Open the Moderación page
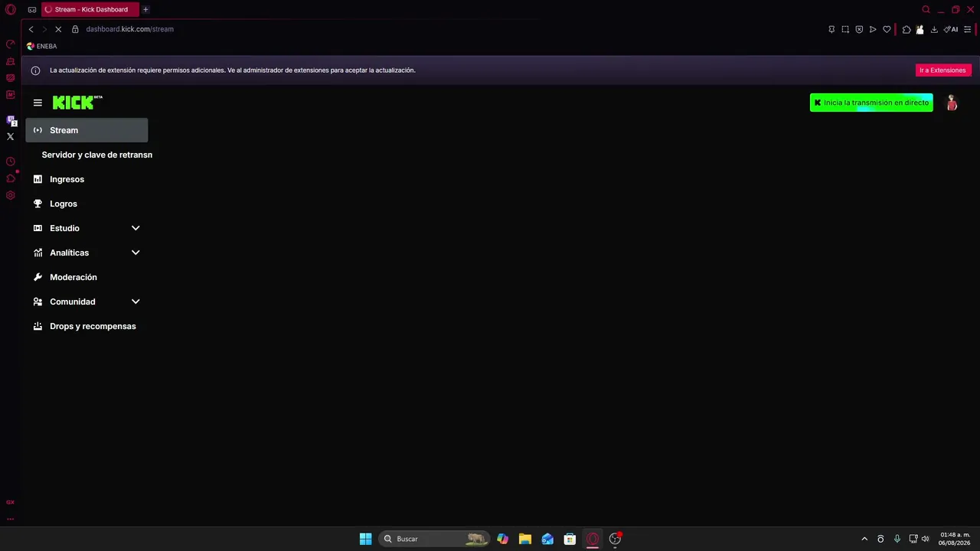The width and height of the screenshot is (980, 551). point(87,277)
